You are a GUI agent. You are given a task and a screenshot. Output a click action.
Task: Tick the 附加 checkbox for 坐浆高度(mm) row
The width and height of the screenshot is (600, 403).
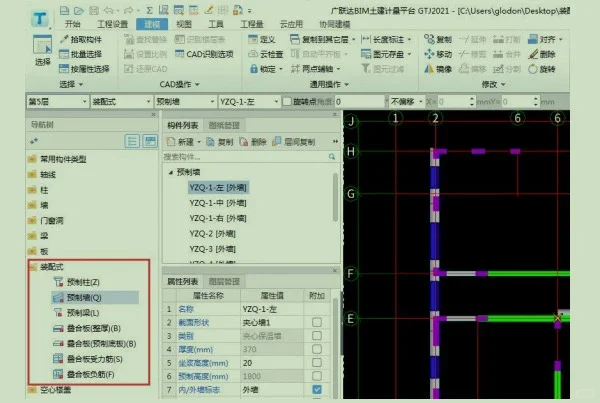(x=316, y=362)
